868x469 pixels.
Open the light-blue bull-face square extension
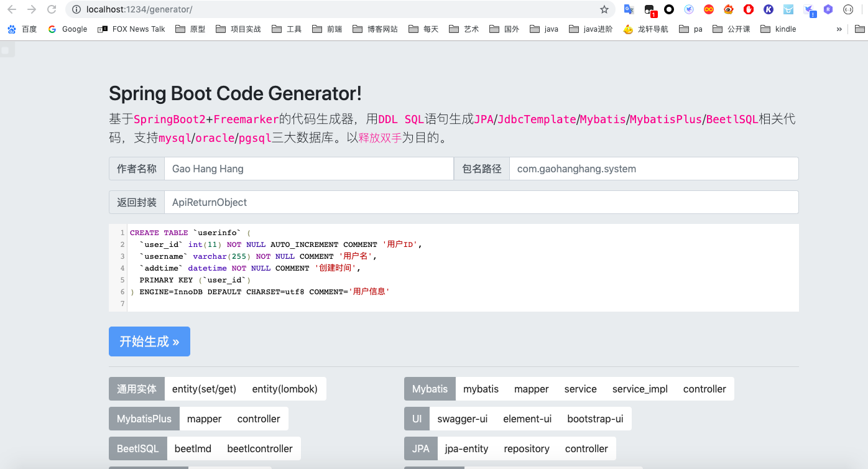[x=788, y=9]
